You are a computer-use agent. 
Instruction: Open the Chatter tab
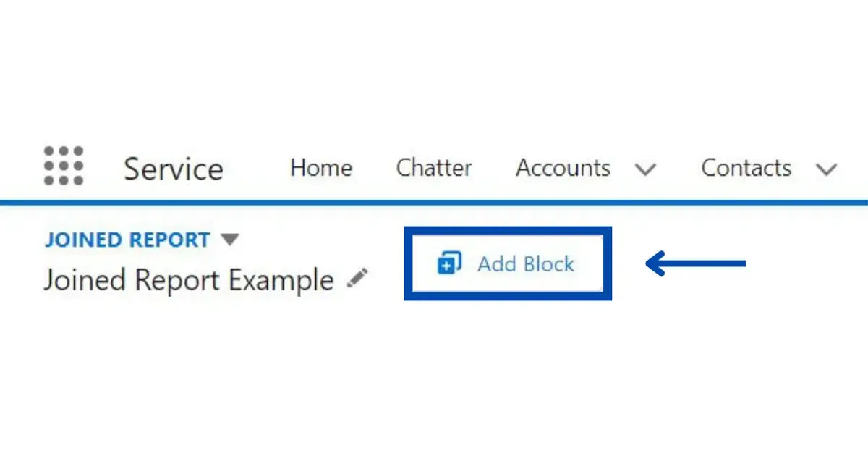pos(433,168)
